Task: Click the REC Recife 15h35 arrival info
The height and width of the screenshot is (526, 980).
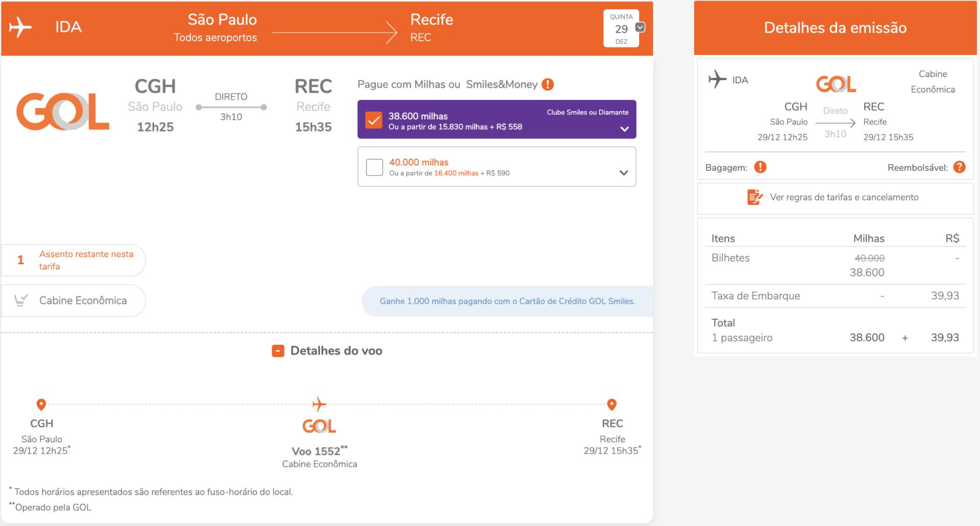Action: (313, 105)
